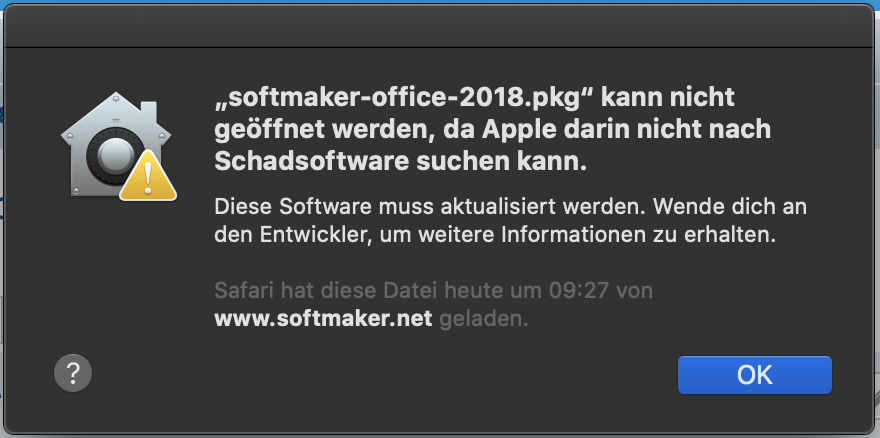
Task: Click the chimney of the Gatekeeper house icon
Action: coord(148,112)
